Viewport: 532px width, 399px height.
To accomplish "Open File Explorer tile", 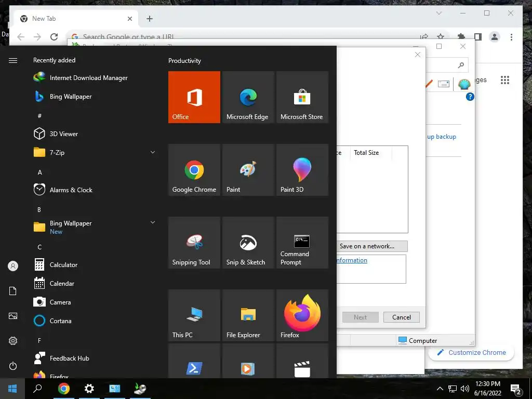I will [x=248, y=315].
